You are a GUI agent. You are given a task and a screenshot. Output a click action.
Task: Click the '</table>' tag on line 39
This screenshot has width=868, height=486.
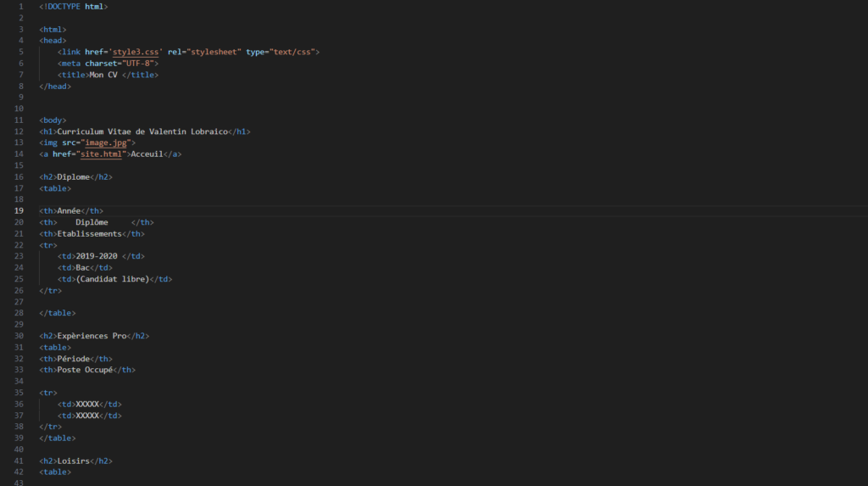[x=58, y=439]
